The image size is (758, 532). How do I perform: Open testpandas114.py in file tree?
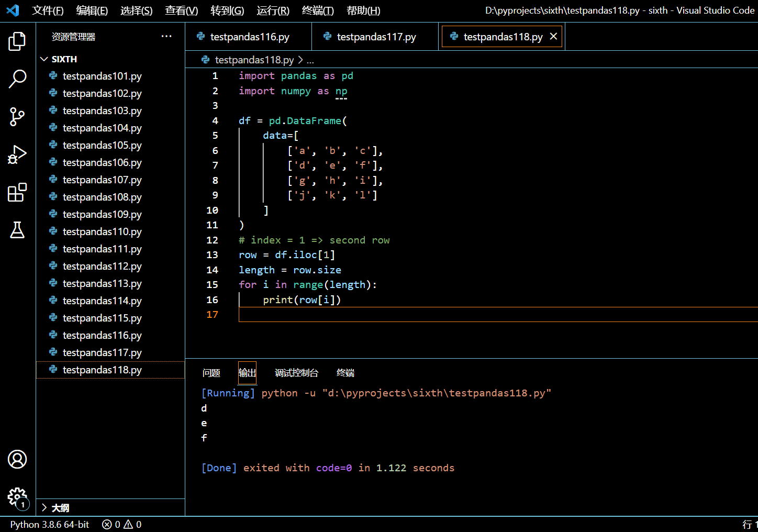pyautogui.click(x=110, y=301)
